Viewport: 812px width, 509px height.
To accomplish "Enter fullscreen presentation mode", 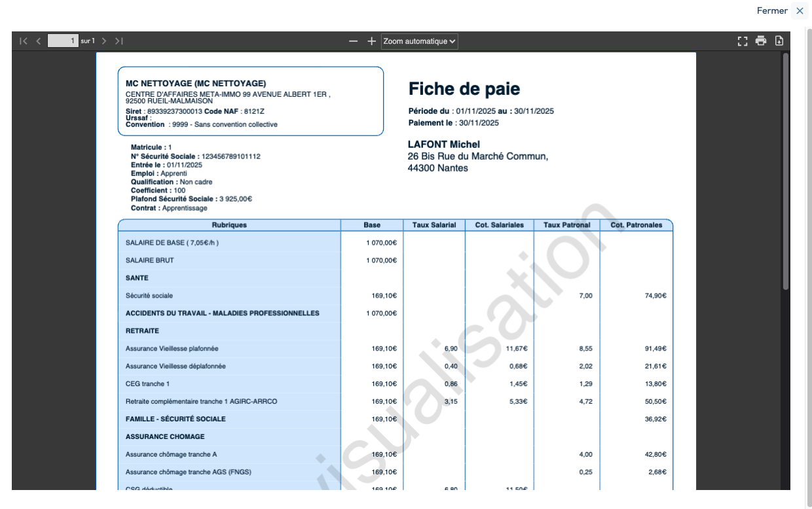I will pyautogui.click(x=743, y=41).
